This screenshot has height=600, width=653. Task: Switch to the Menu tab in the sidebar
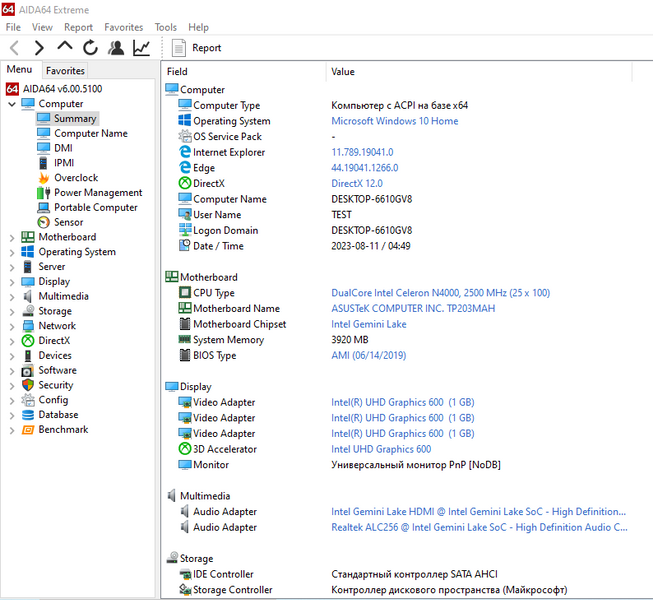(20, 70)
